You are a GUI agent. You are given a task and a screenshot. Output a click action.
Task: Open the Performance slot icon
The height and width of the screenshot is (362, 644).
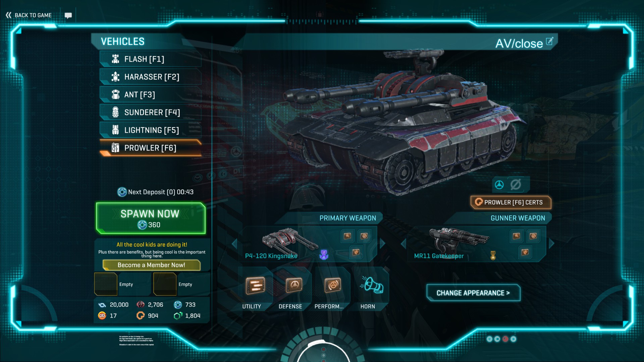[x=333, y=286]
